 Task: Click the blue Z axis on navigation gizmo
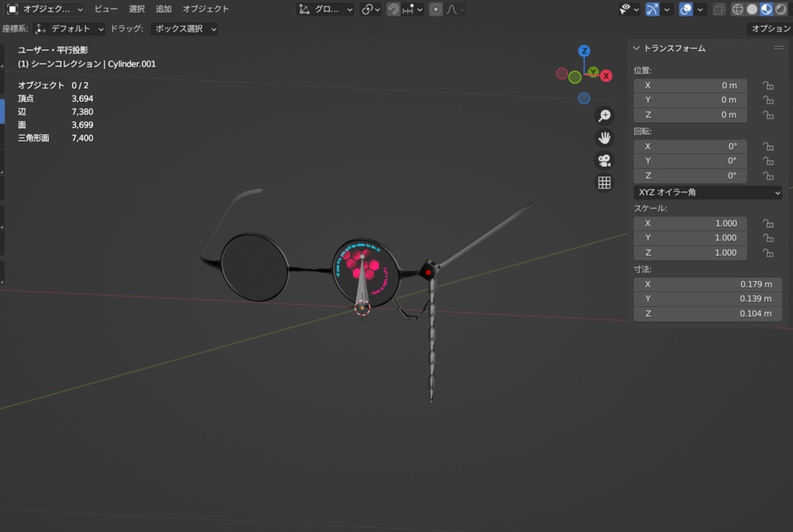(584, 51)
